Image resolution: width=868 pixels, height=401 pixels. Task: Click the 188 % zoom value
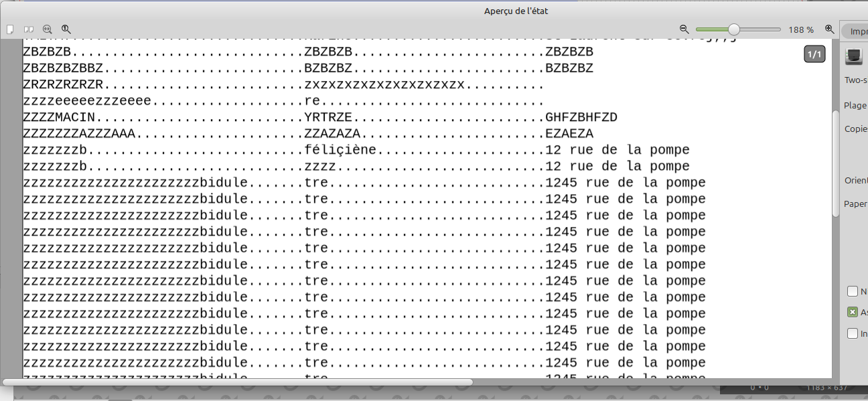point(801,30)
